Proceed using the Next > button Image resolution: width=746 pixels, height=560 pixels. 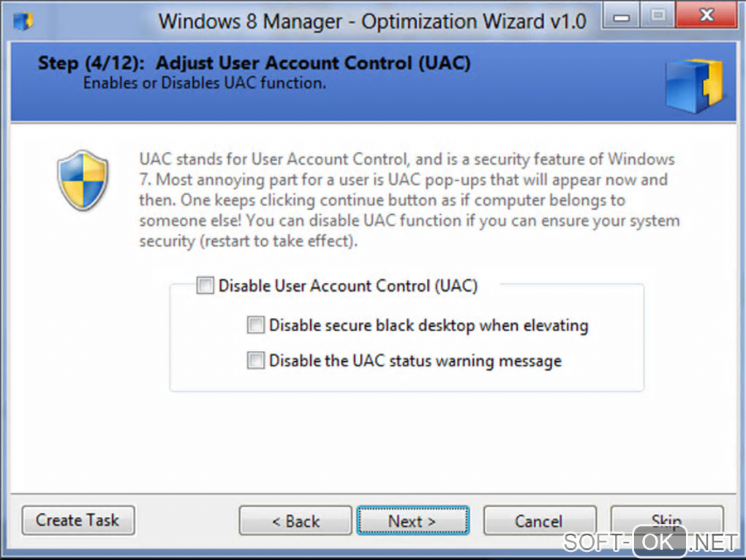tap(412, 521)
